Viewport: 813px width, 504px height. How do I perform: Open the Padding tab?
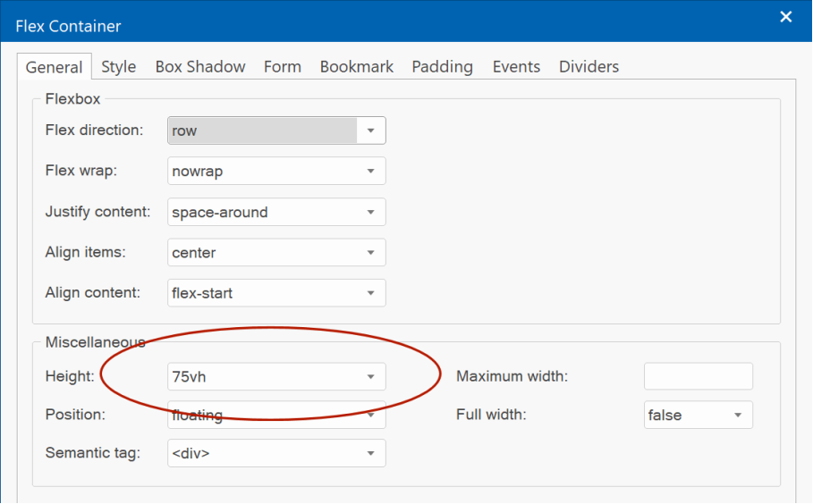tap(443, 67)
